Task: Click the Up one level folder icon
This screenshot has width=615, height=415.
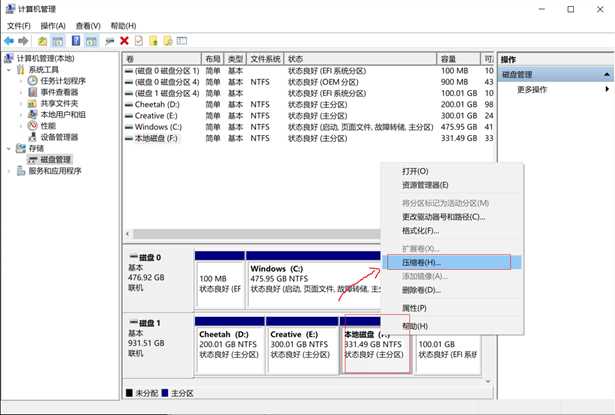Action: (42, 41)
